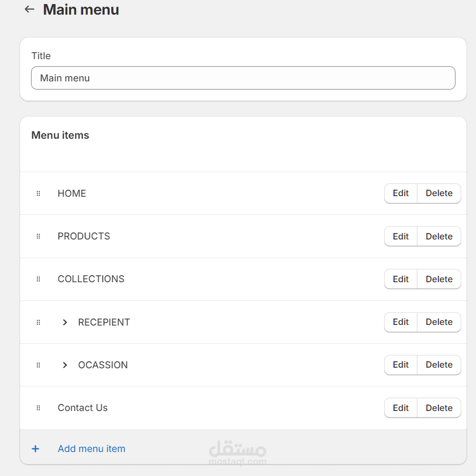Click the back arrow beside Main menu

click(x=29, y=9)
